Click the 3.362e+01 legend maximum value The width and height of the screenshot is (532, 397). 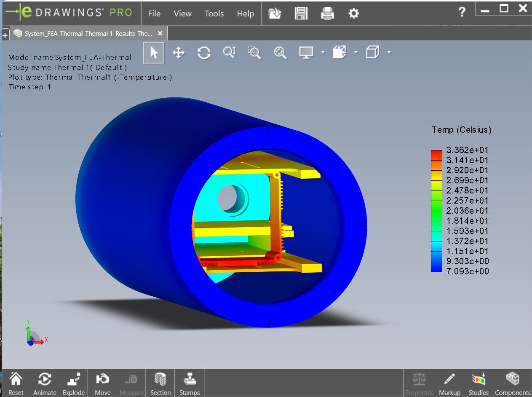tap(468, 150)
